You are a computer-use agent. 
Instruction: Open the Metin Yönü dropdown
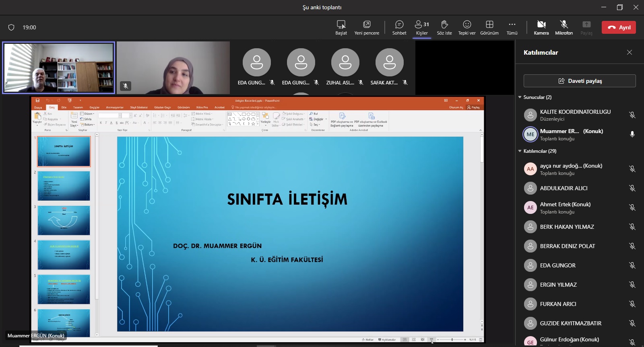click(202, 114)
